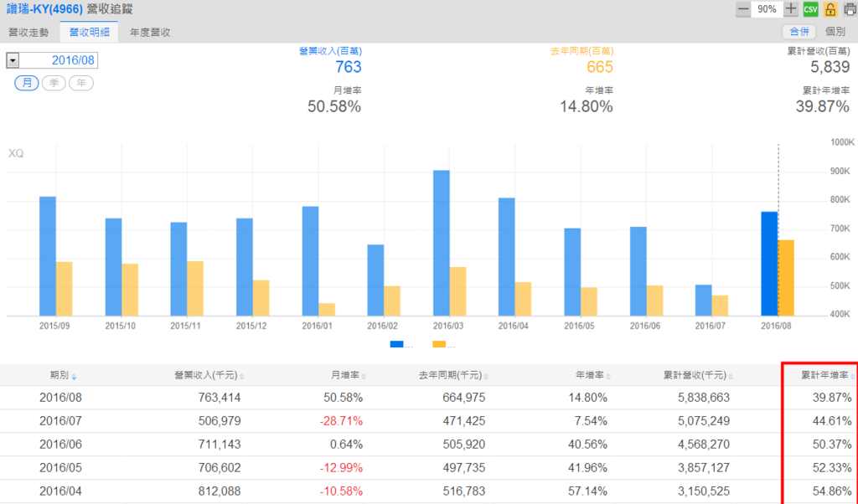Sort table by 累計營收(千元) column
Image resolution: width=858 pixels, height=504 pixels.
[698, 376]
